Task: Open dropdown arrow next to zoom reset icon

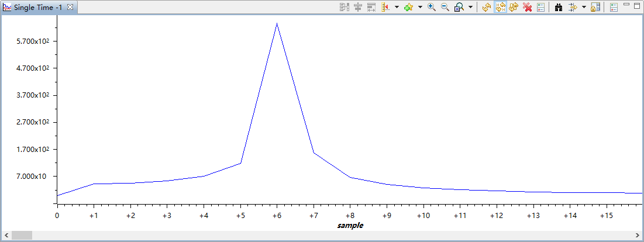Action: point(470,7)
